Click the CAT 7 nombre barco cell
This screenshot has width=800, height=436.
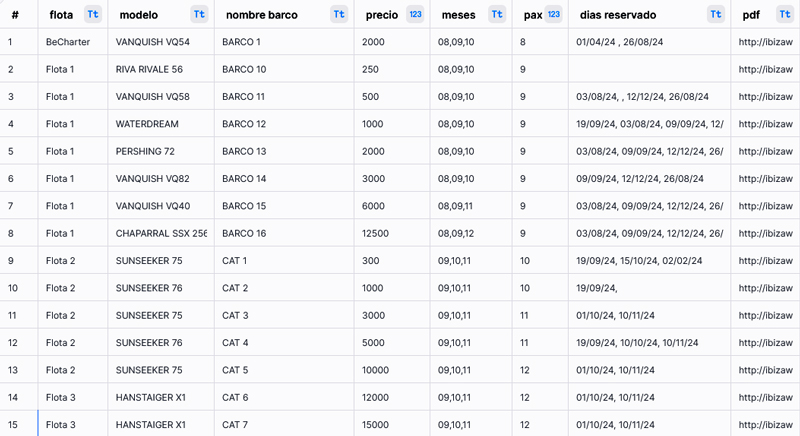pos(235,425)
